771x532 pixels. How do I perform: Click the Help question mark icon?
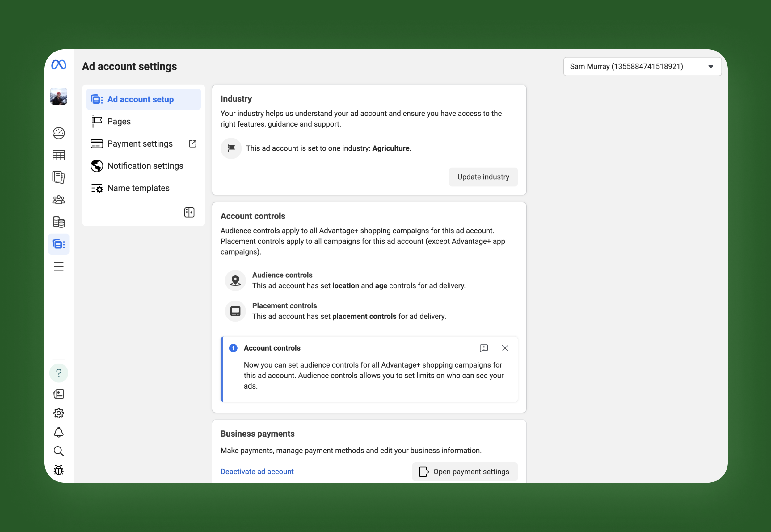(59, 373)
